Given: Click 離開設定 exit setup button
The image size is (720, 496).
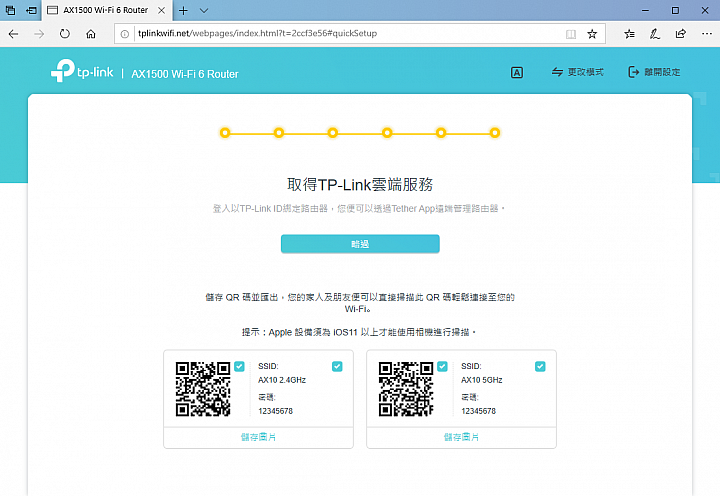Looking at the screenshot, I should [x=654, y=72].
